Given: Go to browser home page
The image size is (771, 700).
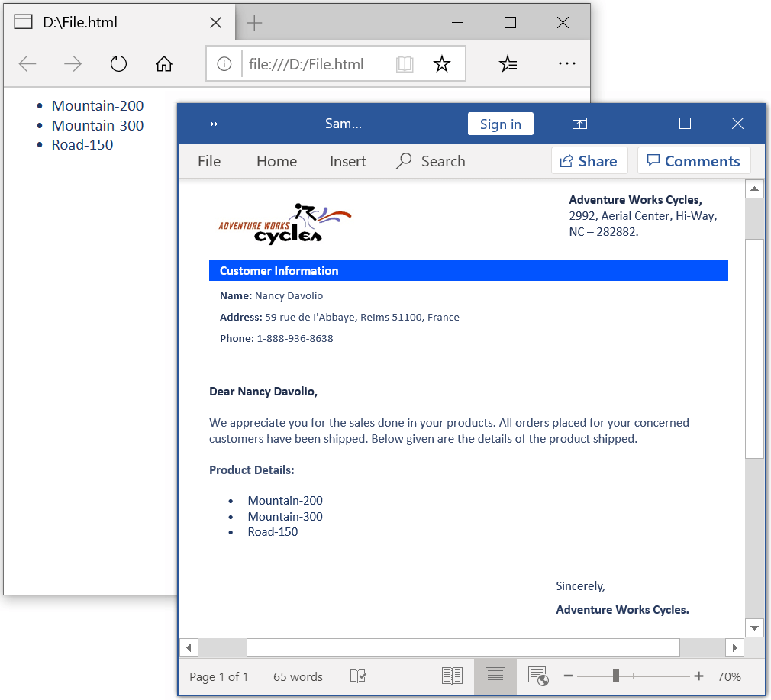Looking at the screenshot, I should click(163, 64).
